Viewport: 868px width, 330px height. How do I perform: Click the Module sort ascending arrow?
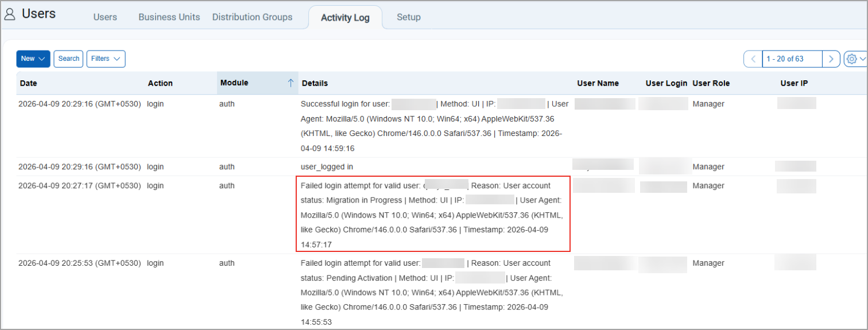(x=290, y=83)
